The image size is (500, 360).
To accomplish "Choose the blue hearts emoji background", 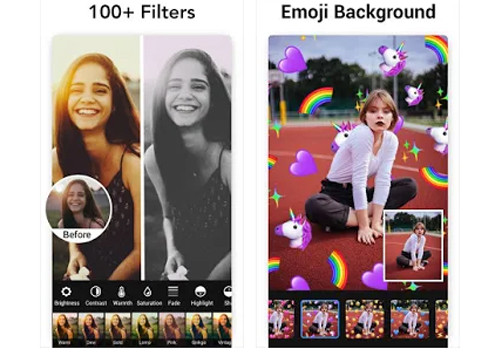I will click(x=409, y=319).
